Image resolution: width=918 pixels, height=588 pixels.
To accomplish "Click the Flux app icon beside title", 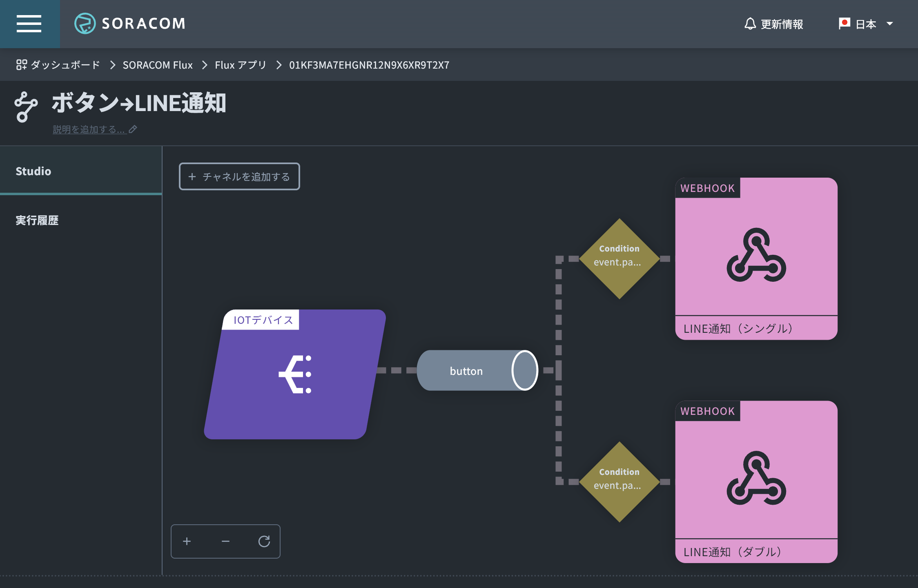I will pyautogui.click(x=26, y=107).
